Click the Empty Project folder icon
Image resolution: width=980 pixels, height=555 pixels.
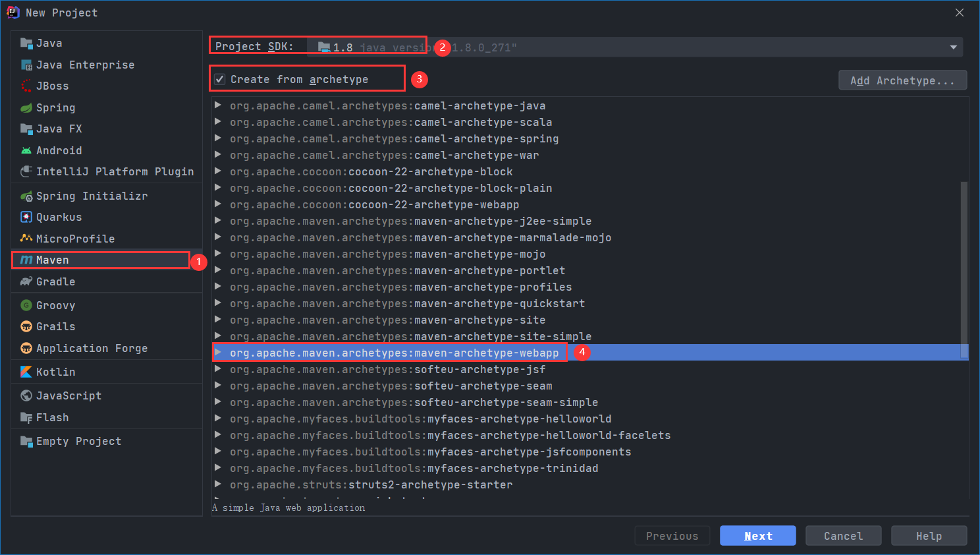pos(26,441)
